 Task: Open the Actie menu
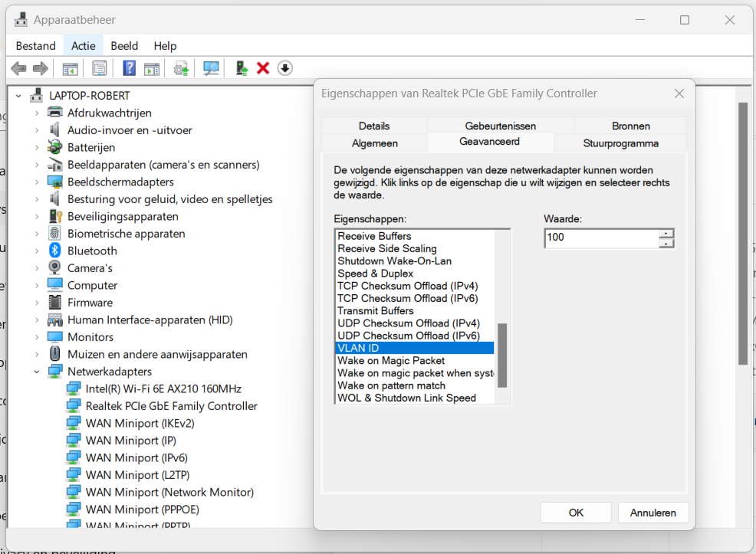pos(84,46)
